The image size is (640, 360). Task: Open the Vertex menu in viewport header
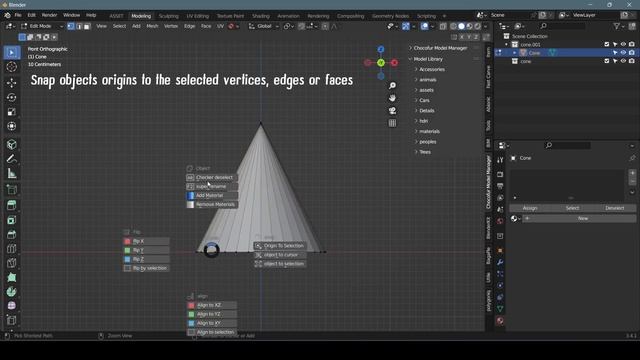coord(171,26)
